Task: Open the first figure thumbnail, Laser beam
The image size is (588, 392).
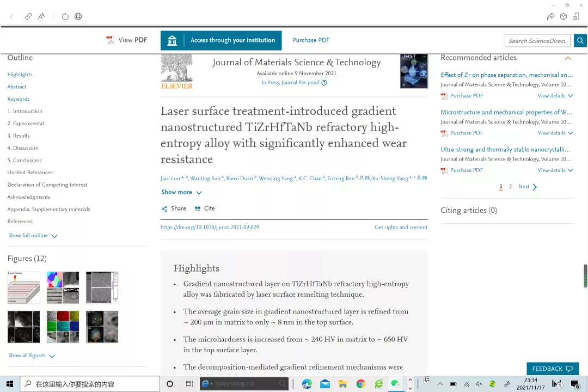Action: (23, 287)
